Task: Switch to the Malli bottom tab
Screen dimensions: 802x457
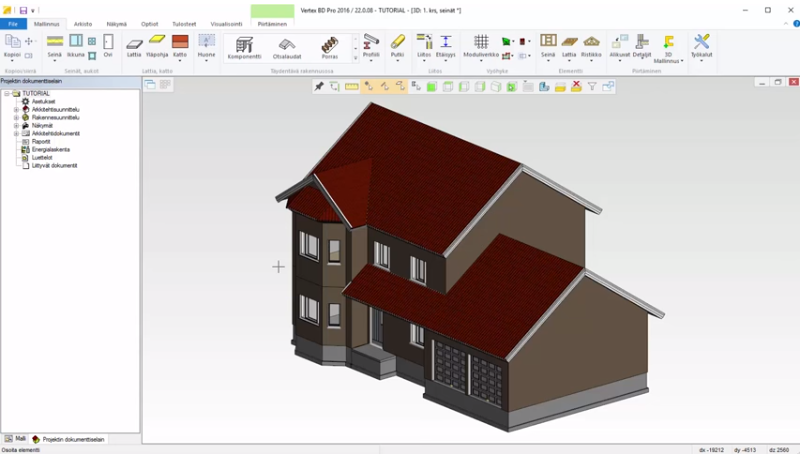Action: click(x=15, y=439)
